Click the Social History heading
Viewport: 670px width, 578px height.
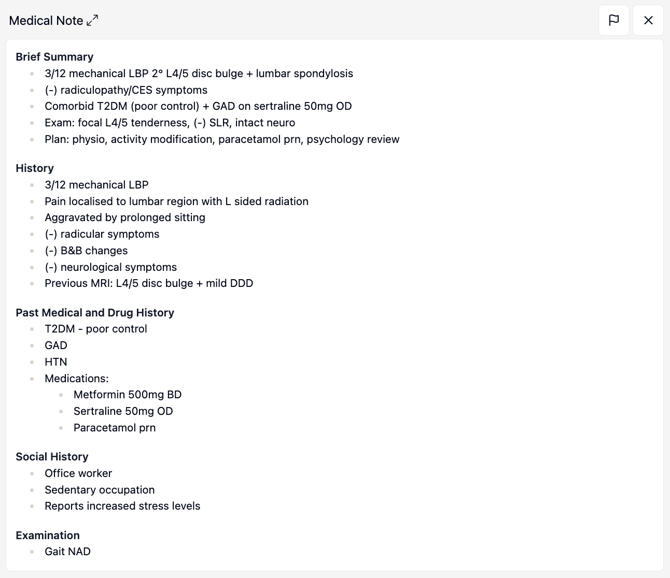53,457
